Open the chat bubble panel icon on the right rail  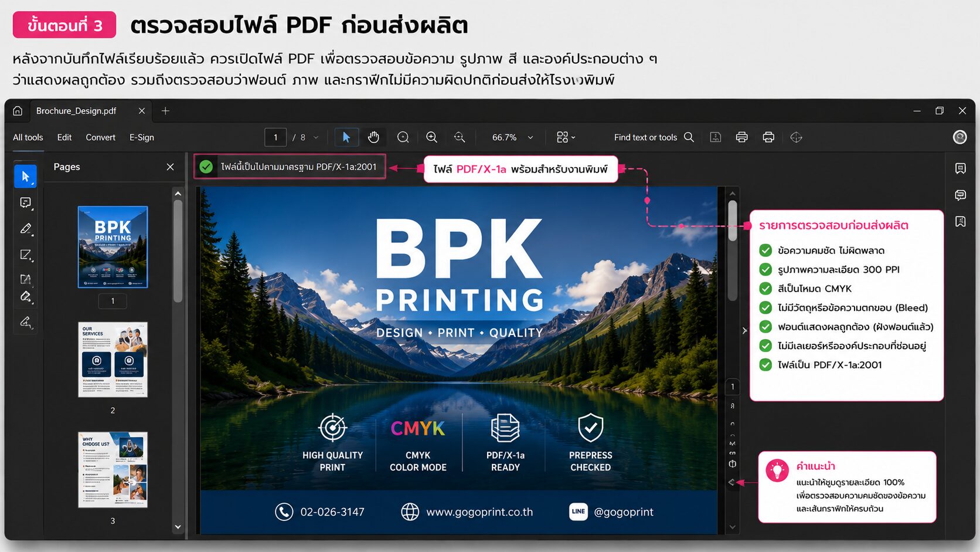click(960, 195)
